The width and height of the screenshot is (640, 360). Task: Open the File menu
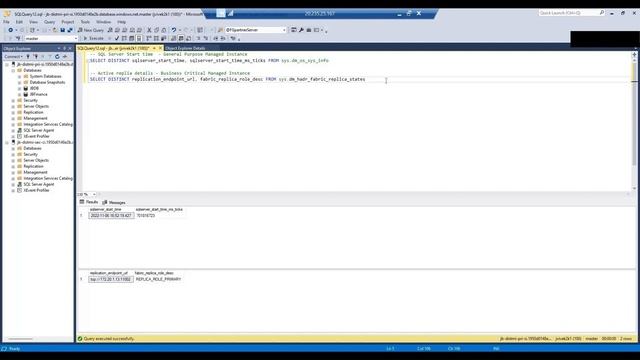click(x=7, y=22)
